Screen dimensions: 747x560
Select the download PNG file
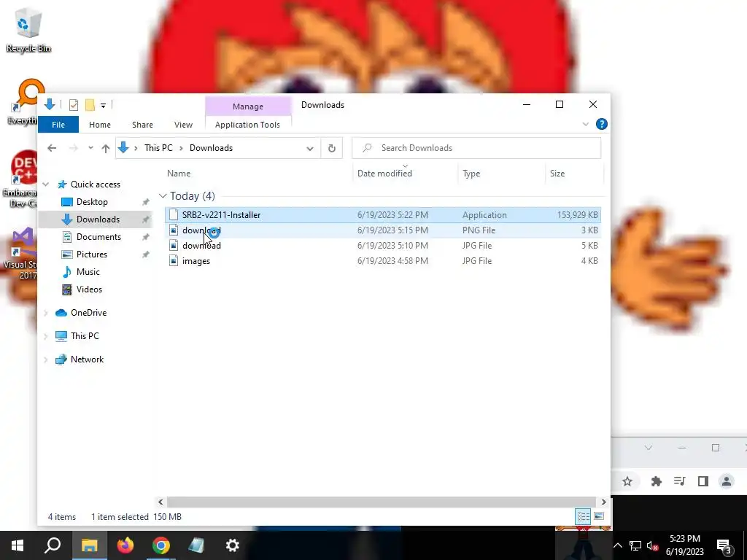(383, 230)
